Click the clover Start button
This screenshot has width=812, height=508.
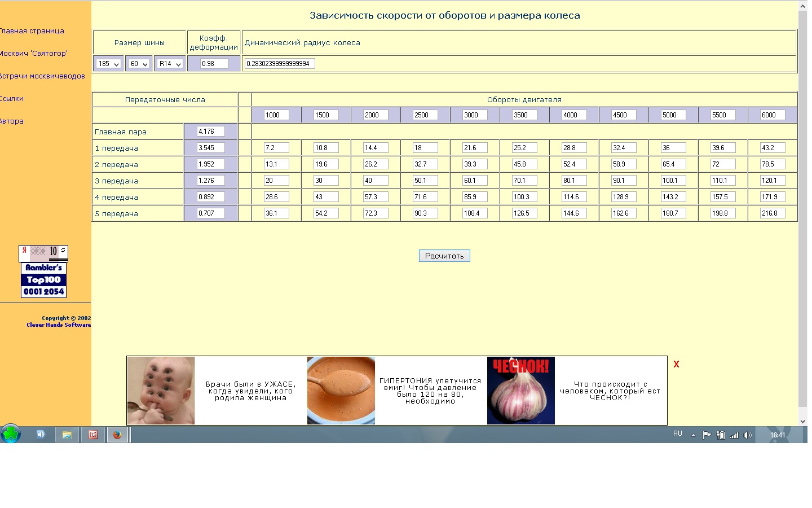click(11, 434)
